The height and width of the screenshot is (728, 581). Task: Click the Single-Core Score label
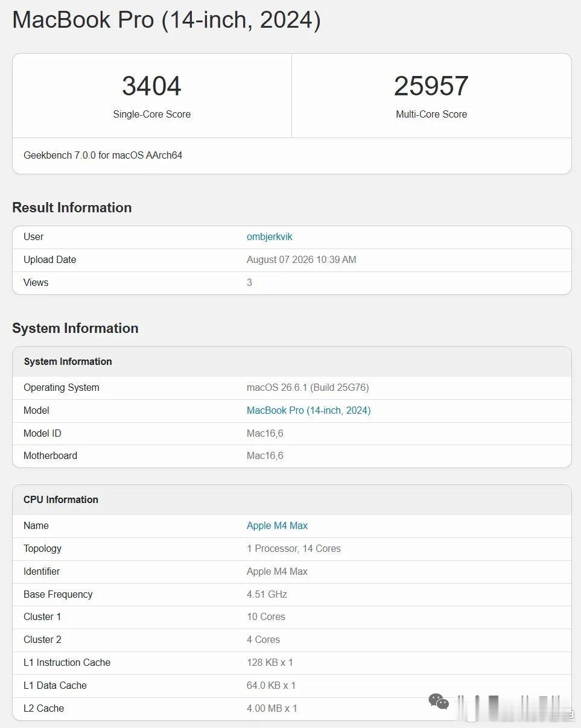point(151,114)
